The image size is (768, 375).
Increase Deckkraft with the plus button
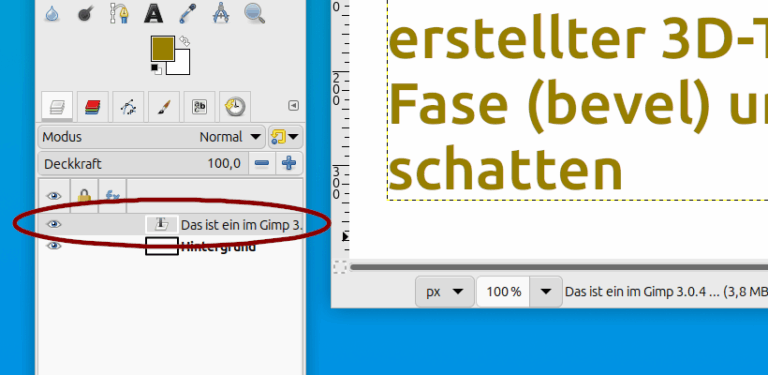(x=289, y=163)
